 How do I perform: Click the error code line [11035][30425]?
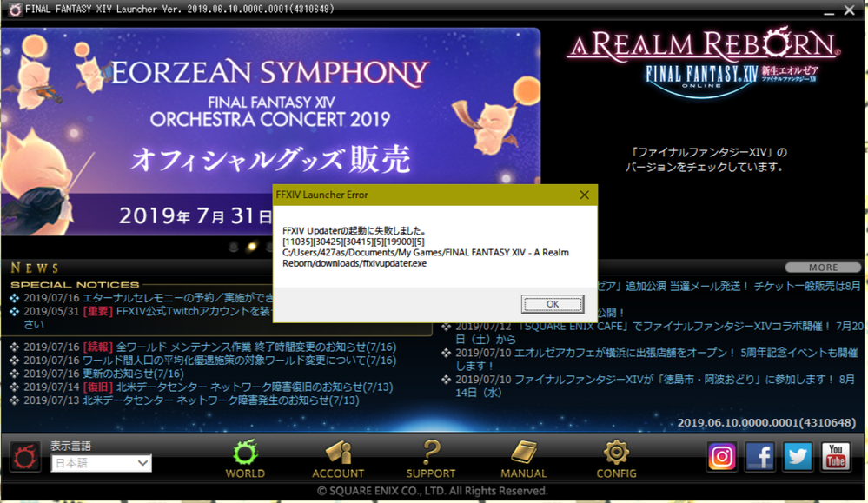click(x=353, y=242)
